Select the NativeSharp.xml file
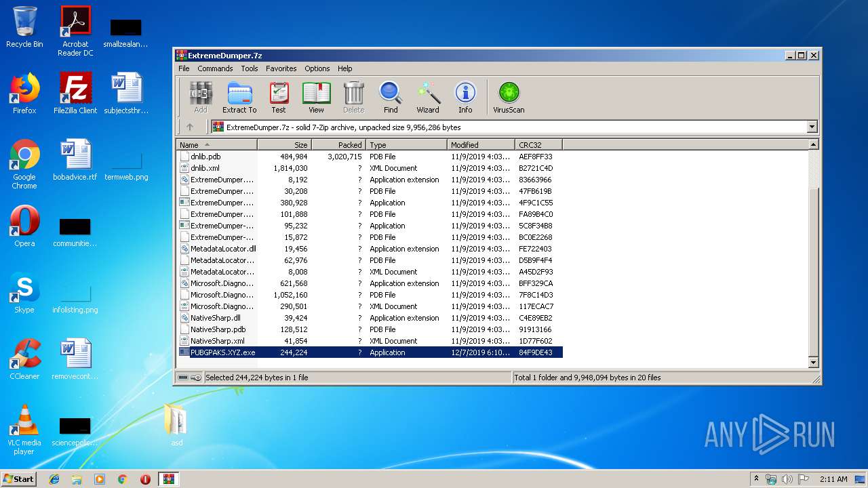 370,341
